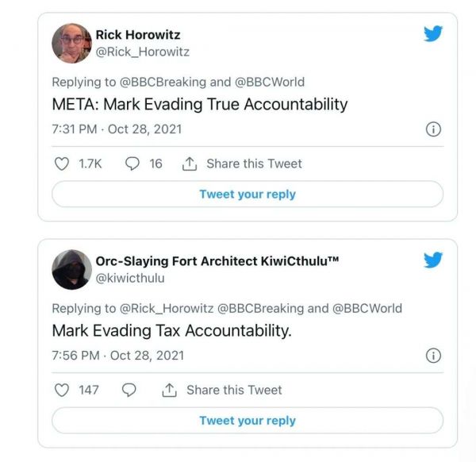Click Share this Tweet on KiwiCthulhu's tweet

[223, 390]
